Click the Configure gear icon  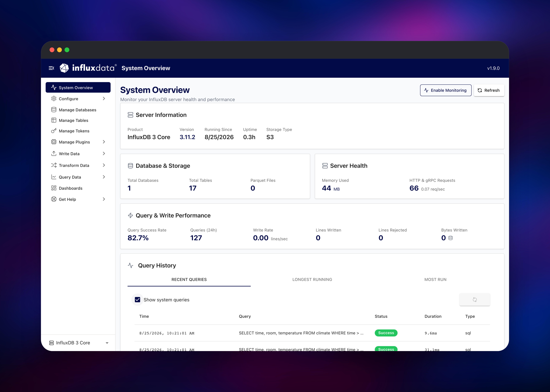point(54,98)
